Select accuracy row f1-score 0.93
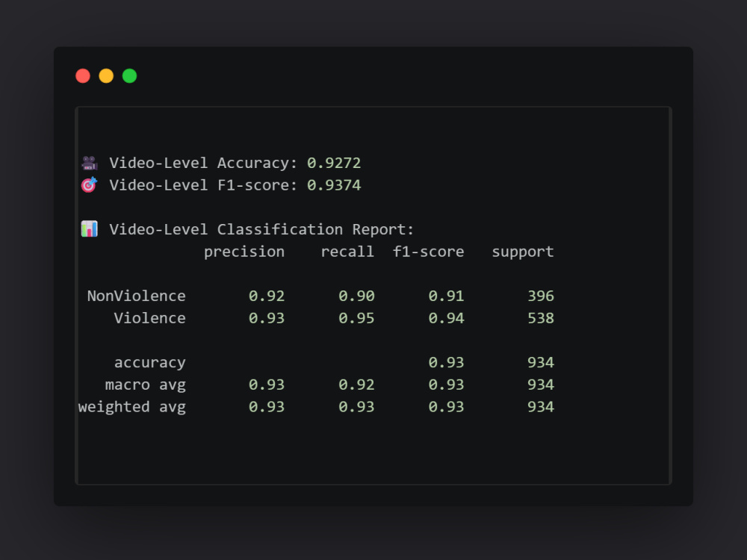The height and width of the screenshot is (560, 747). click(x=446, y=362)
